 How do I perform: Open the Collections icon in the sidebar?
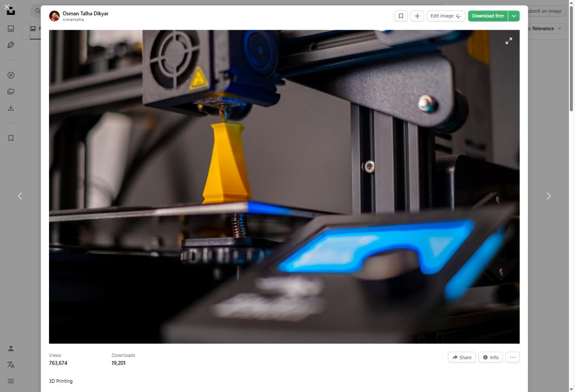[x=11, y=91]
